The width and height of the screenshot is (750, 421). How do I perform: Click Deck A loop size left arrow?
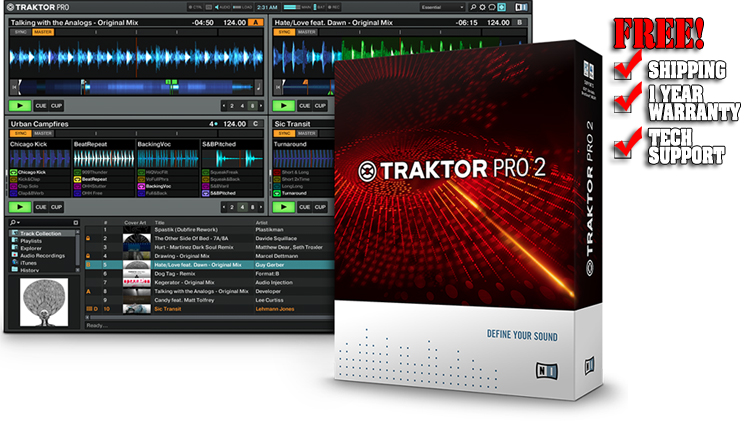(223, 106)
